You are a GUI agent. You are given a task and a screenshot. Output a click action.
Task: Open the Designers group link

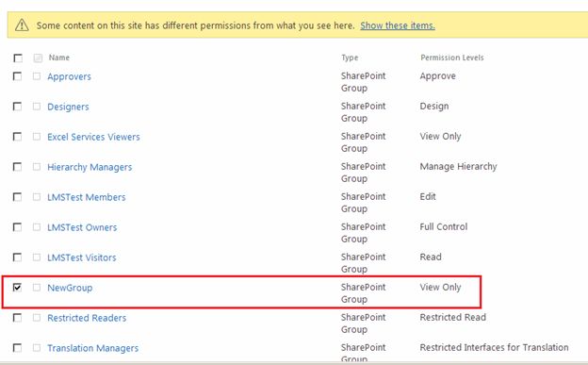68,107
